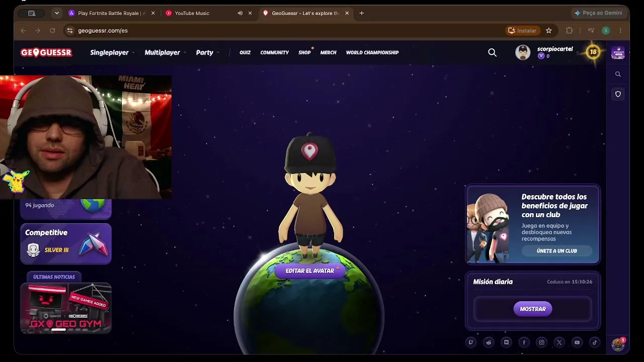Click the sidebar toggle in browser title bar

pyautogui.click(x=32, y=13)
